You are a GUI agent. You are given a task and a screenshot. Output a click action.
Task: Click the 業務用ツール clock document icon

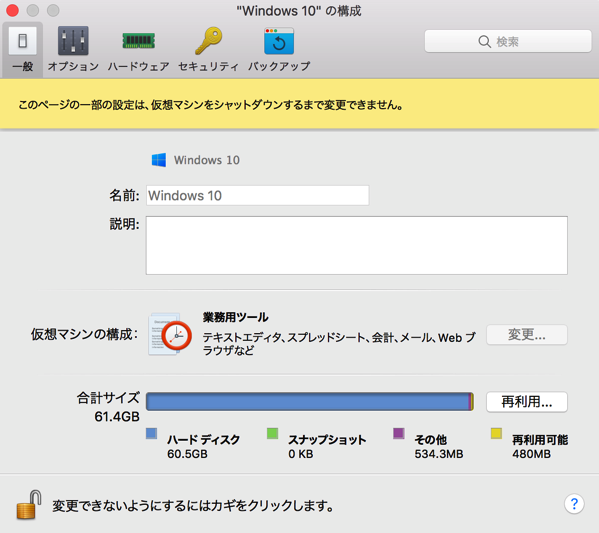tap(170, 334)
